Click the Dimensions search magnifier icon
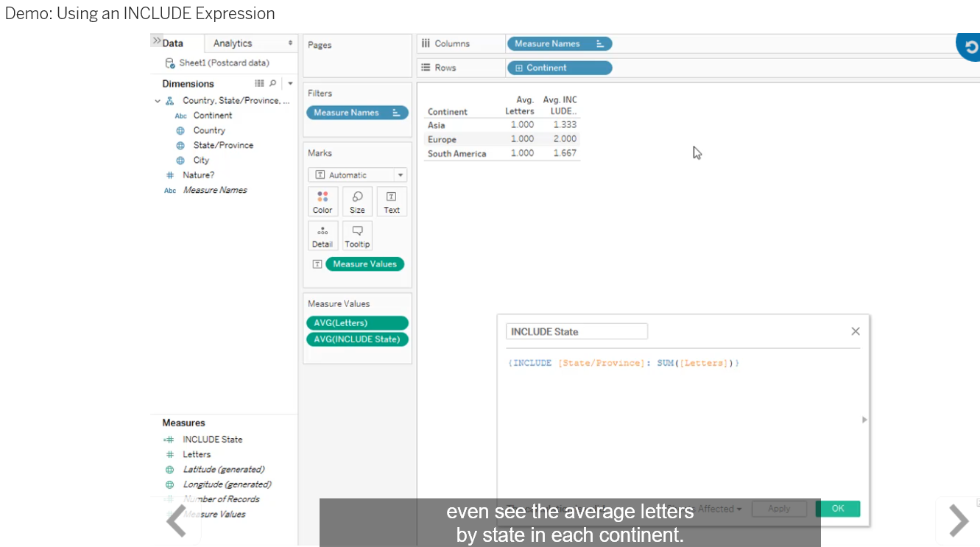Viewport: 980px width, 547px height. (x=272, y=83)
